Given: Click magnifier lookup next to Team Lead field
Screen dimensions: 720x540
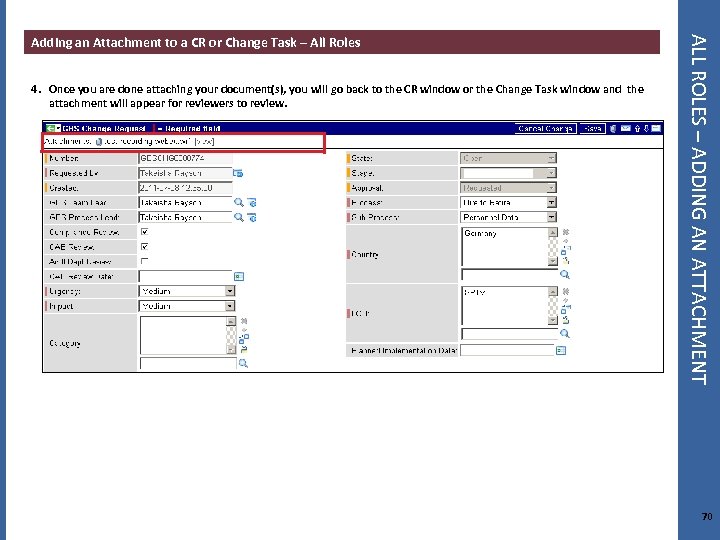Looking at the screenshot, I should pos(239,202).
